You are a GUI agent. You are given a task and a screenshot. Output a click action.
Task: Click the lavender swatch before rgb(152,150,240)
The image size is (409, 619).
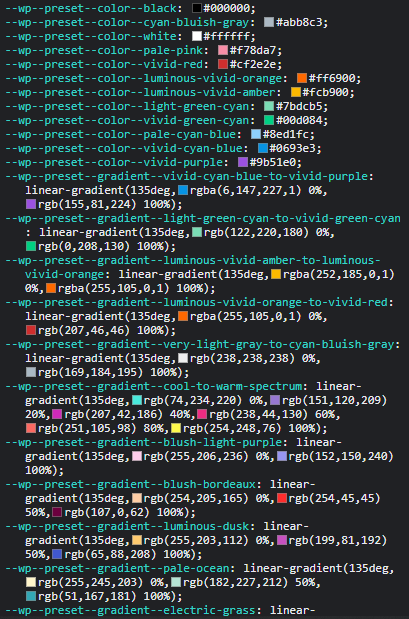(x=282, y=457)
